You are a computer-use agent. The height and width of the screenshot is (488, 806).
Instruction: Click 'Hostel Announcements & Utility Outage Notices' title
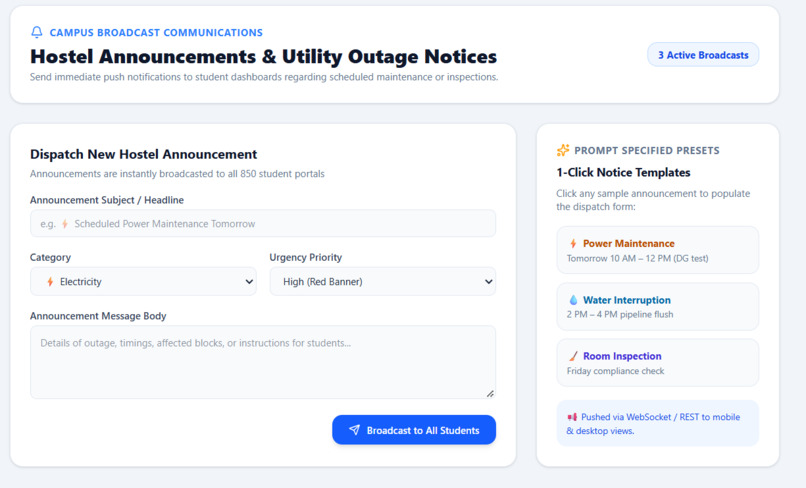pos(263,57)
